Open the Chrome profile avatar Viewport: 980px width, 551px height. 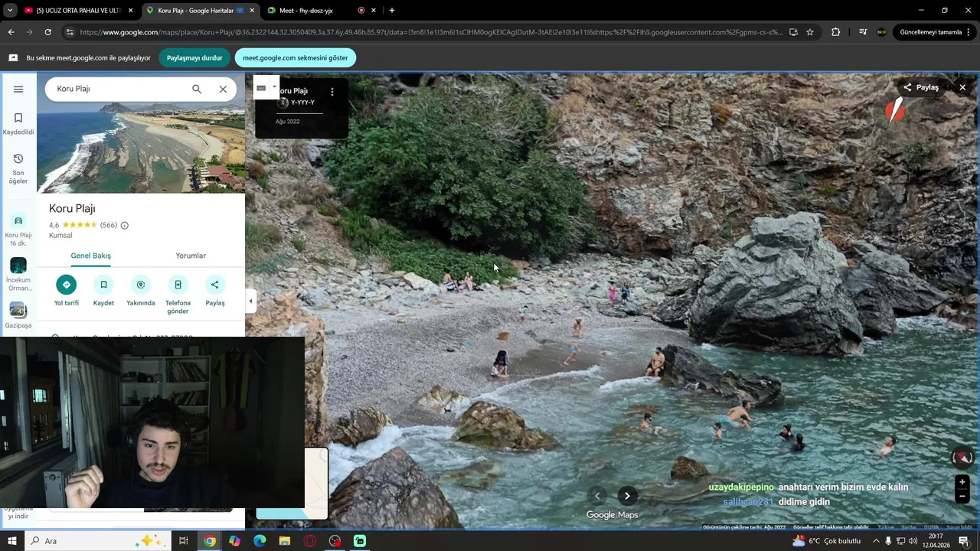pyautogui.click(x=881, y=32)
